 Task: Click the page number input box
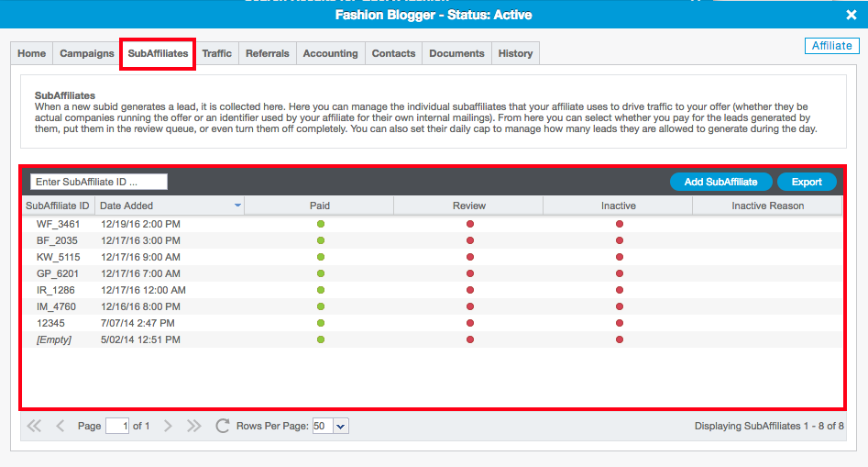coord(117,426)
